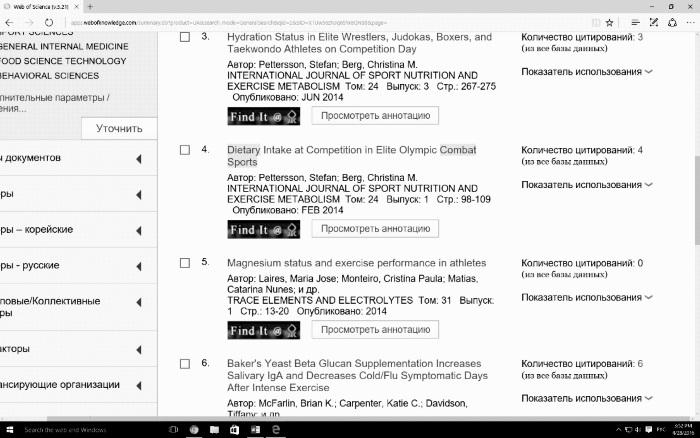Close the Web of Science tab
The width and height of the screenshot is (700, 438).
point(76,7)
